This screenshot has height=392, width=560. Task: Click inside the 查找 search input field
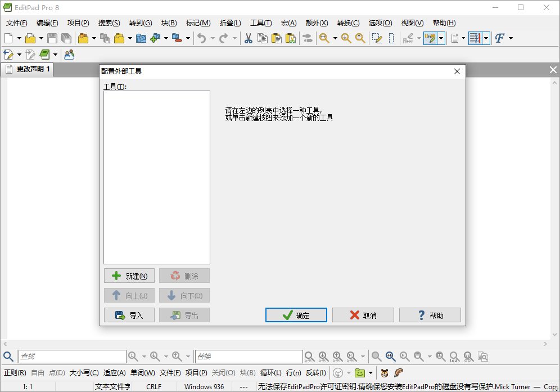point(72,356)
